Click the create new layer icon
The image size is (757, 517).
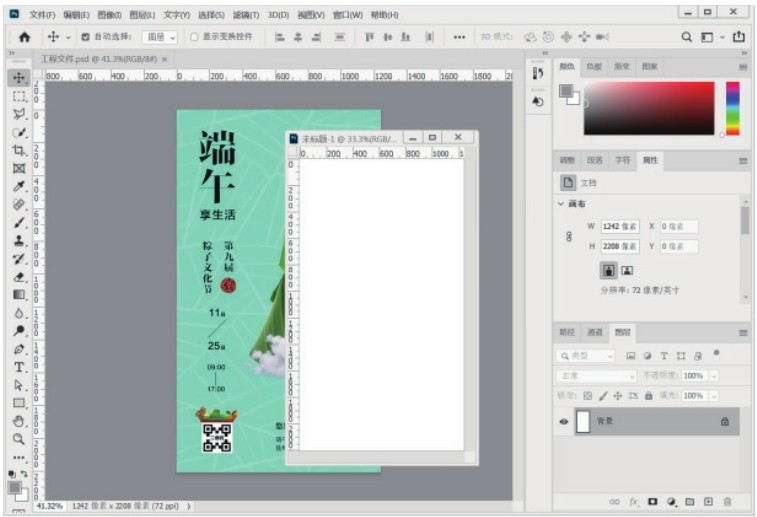(708, 501)
